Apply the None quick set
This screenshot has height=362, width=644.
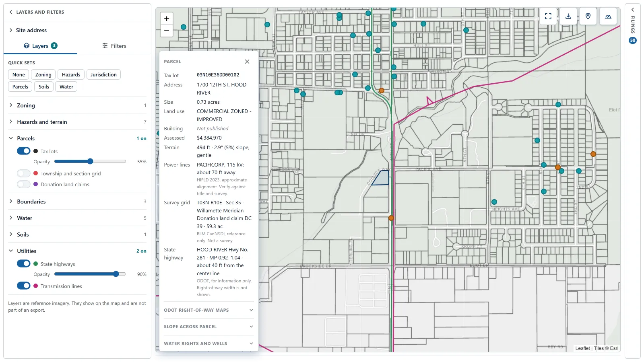(19, 74)
